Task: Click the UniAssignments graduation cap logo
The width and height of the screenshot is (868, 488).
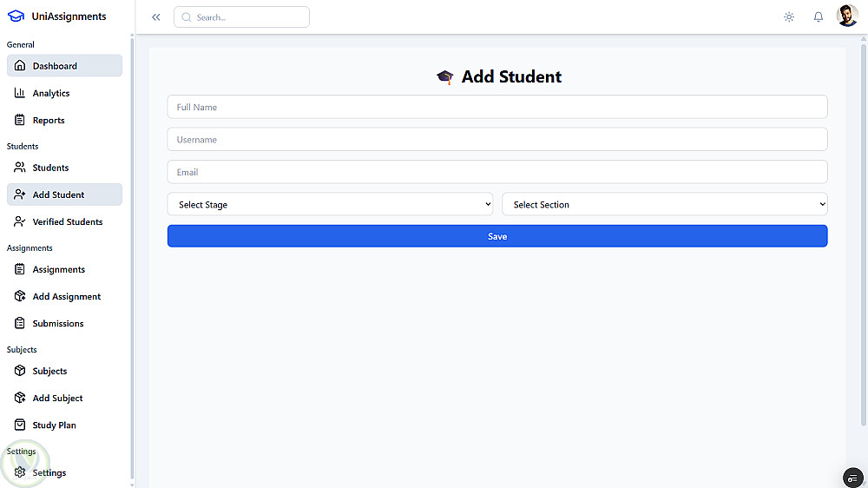Action: (x=16, y=16)
